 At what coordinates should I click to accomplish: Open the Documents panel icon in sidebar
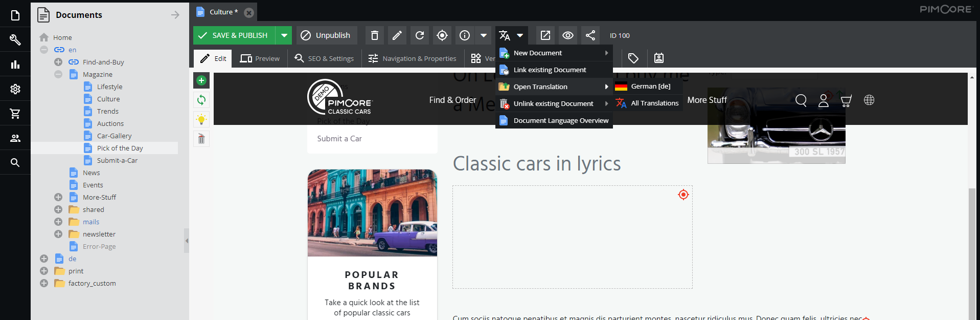(x=15, y=15)
